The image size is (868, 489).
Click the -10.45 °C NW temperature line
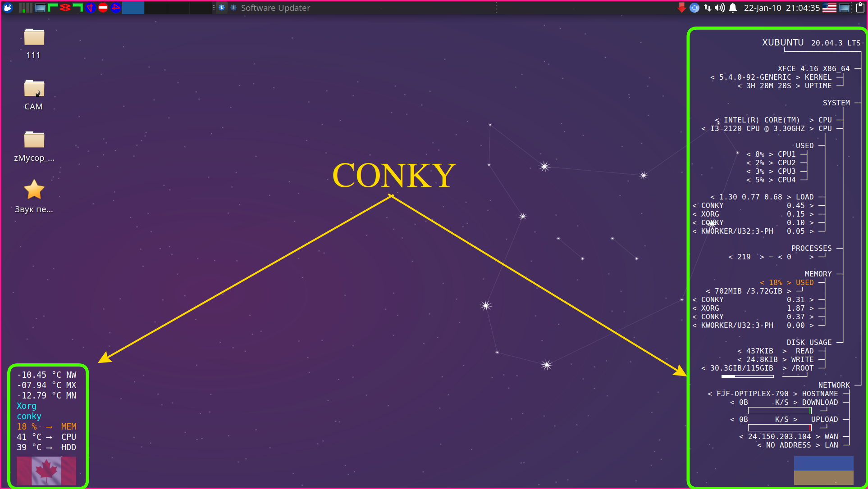46,375
